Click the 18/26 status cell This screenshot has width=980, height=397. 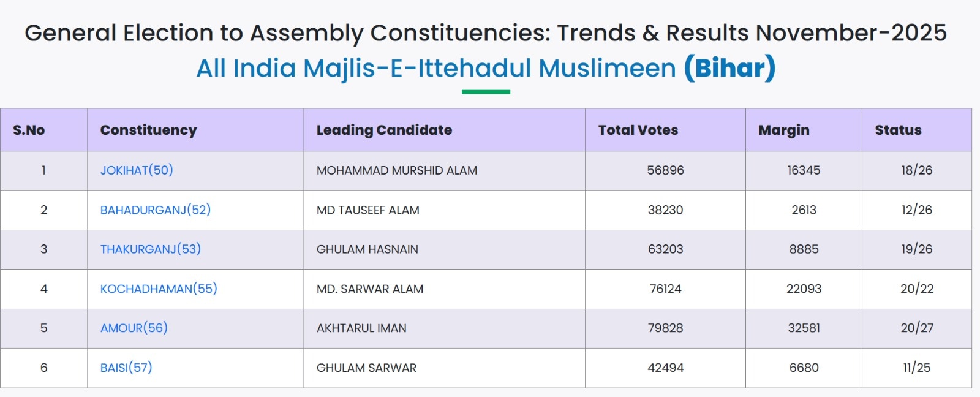pyautogui.click(x=916, y=170)
